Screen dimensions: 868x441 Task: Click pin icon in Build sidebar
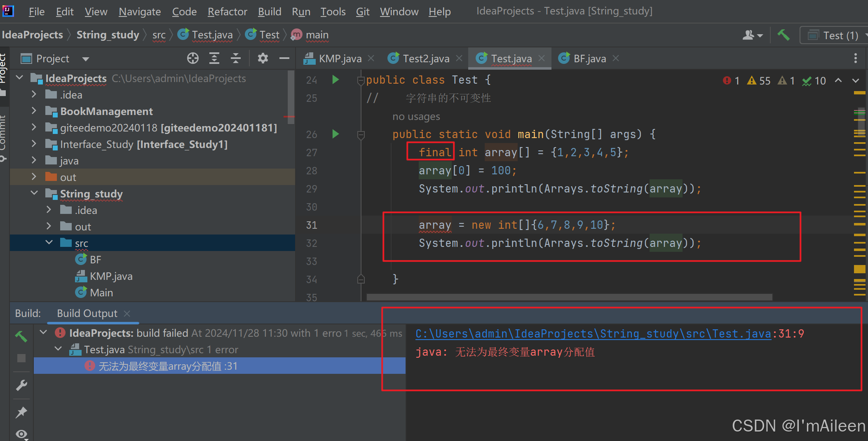pyautogui.click(x=21, y=412)
